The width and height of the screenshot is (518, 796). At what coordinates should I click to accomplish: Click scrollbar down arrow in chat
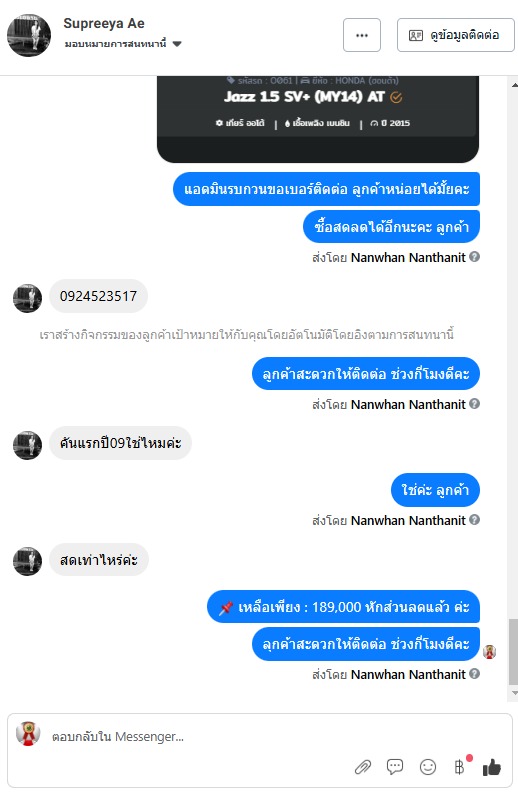click(514, 693)
